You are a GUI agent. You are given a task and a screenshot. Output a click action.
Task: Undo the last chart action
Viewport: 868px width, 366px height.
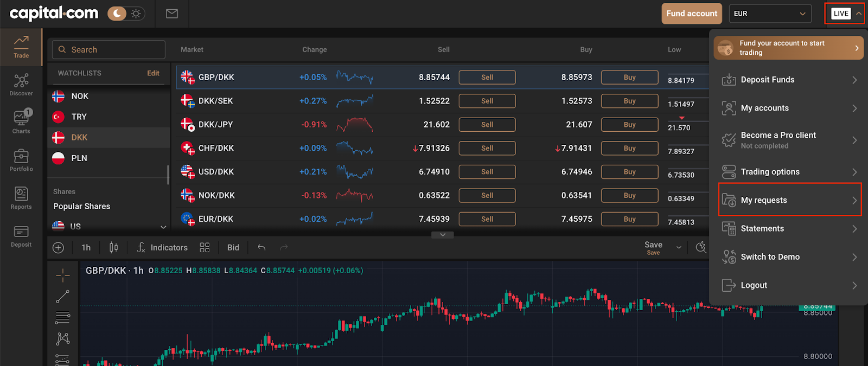[261, 248]
